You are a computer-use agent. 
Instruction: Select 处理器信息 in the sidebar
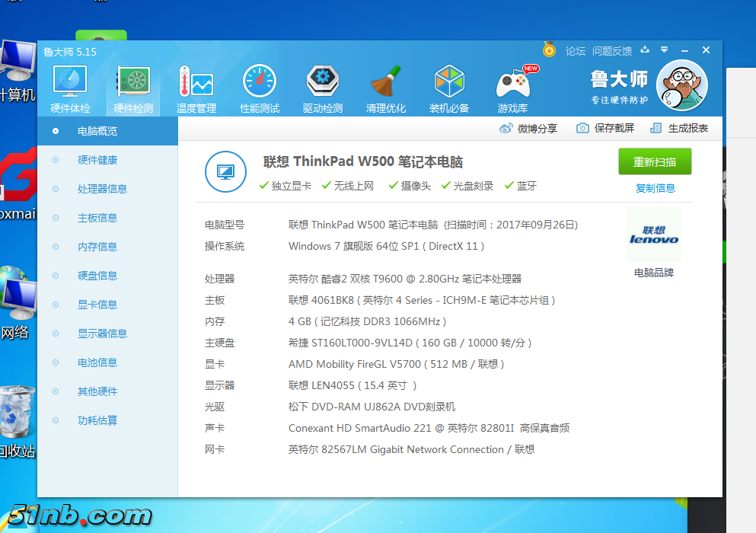tap(102, 189)
